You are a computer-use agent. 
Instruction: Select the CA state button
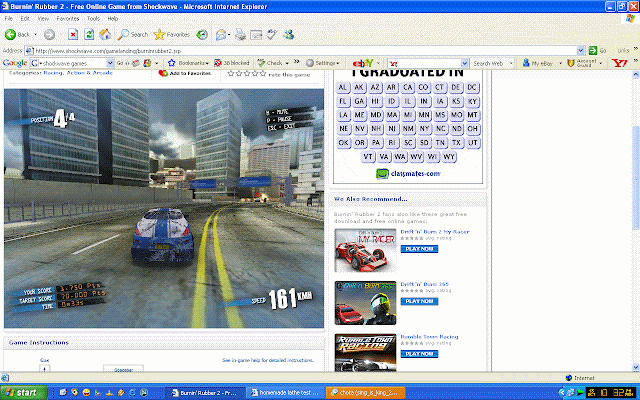pos(407,87)
